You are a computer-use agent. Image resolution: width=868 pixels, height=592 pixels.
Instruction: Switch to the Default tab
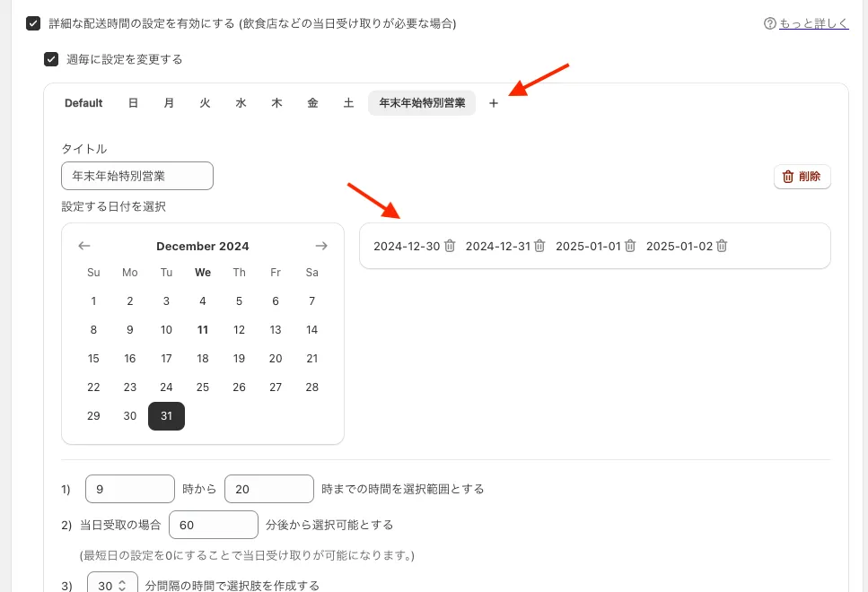click(x=83, y=103)
